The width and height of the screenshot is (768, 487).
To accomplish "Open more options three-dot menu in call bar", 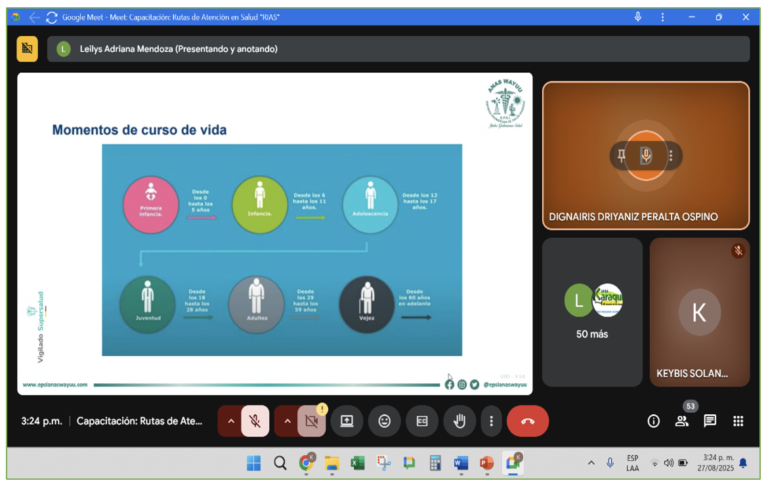I will coord(491,421).
